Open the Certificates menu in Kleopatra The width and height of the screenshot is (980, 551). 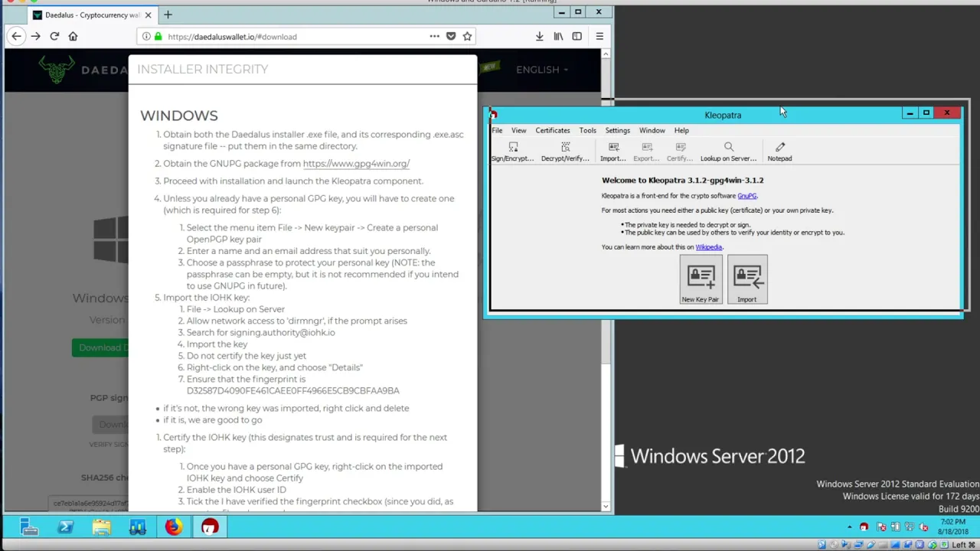tap(552, 130)
